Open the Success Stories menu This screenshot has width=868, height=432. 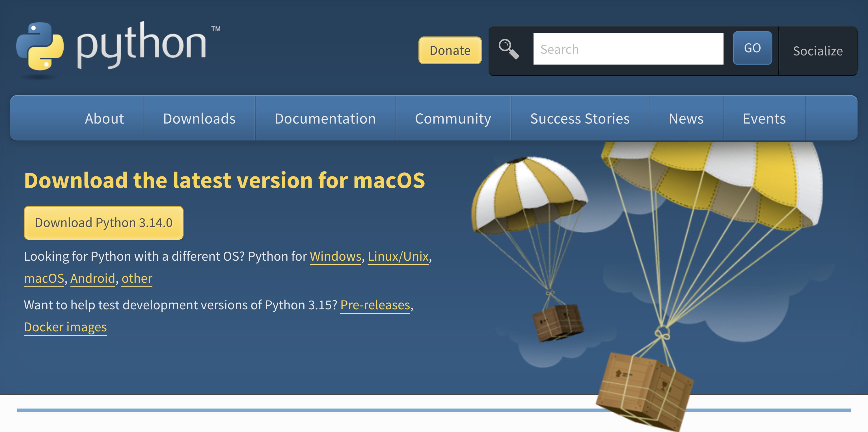[x=580, y=119]
